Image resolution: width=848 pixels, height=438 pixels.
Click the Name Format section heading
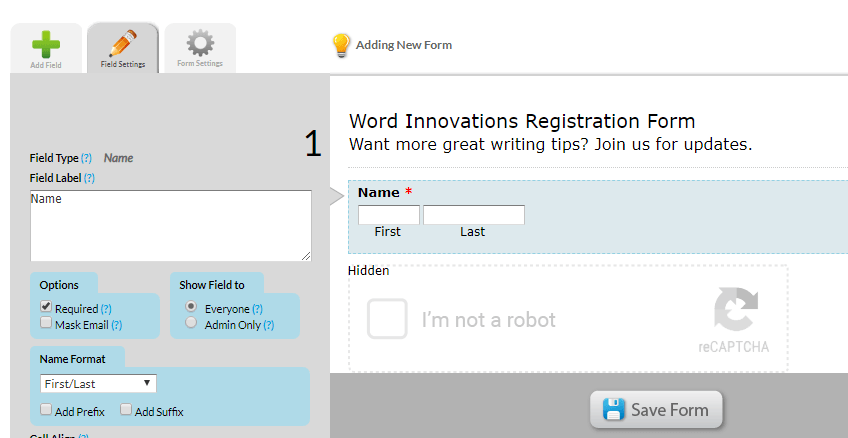pos(72,359)
